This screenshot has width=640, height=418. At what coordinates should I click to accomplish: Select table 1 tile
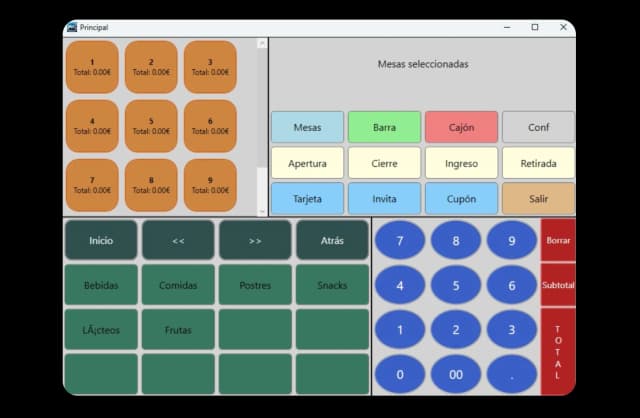point(92,67)
